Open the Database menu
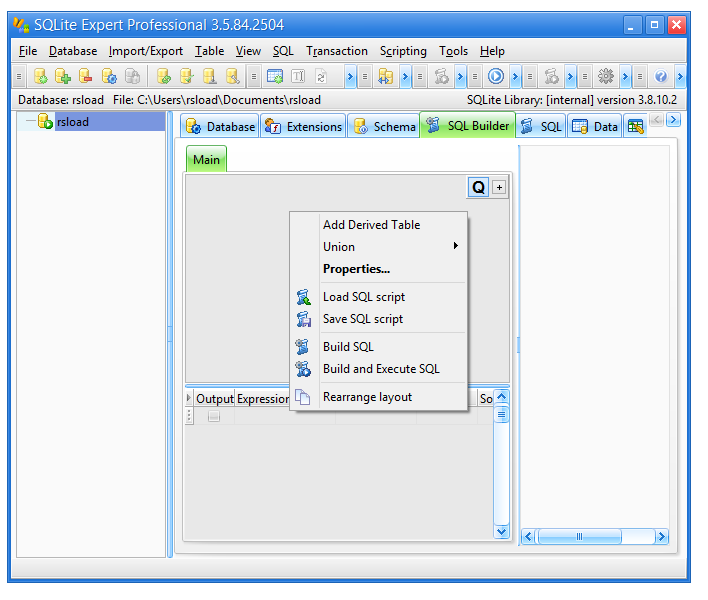The width and height of the screenshot is (708, 600). point(73,51)
